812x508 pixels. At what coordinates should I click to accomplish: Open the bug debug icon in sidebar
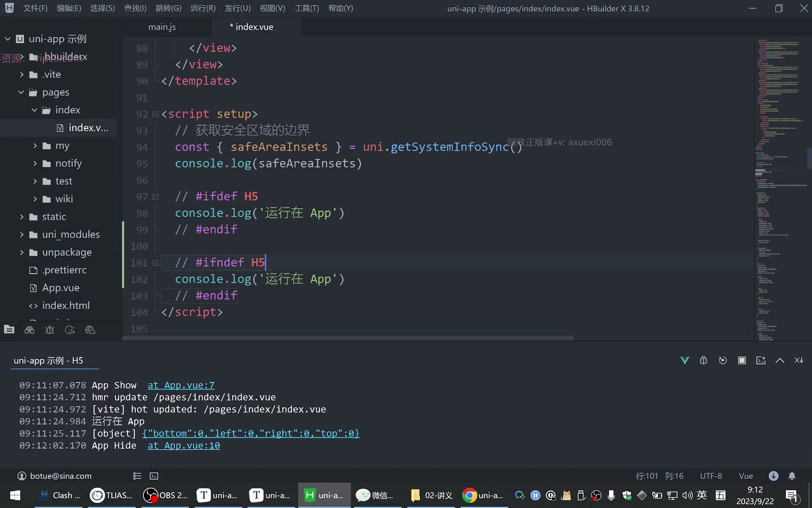click(50, 330)
